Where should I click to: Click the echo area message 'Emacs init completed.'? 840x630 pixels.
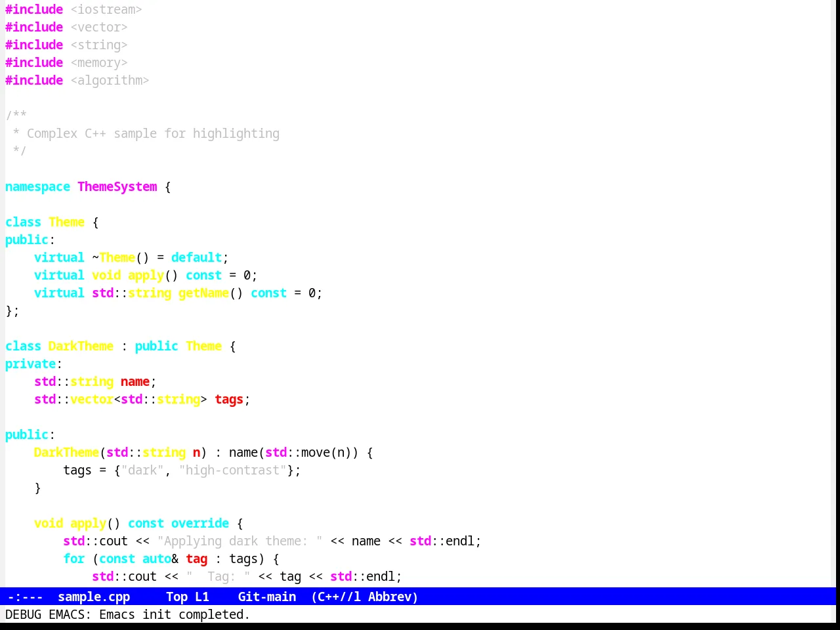[x=175, y=614]
